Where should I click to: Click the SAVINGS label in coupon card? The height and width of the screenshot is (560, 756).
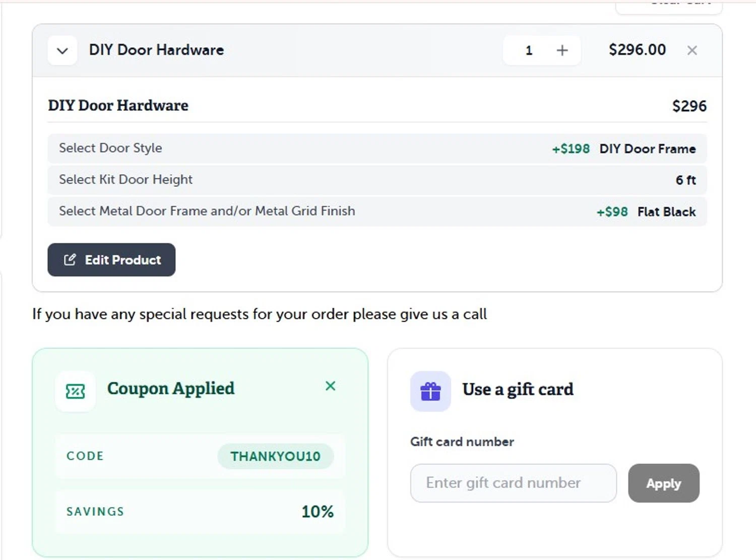(95, 512)
